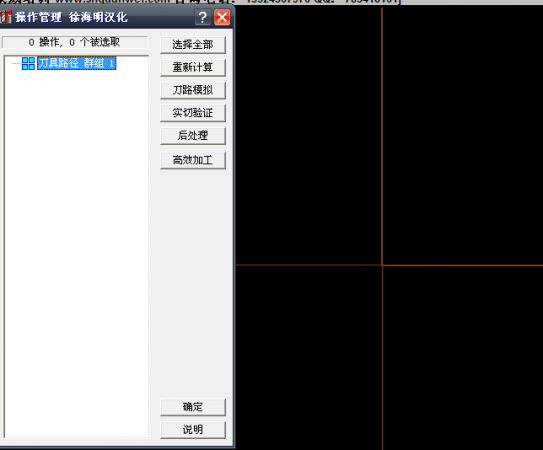This screenshot has width=543, height=450.
Task: Start 实切验证 solid verification
Action: 193,113
